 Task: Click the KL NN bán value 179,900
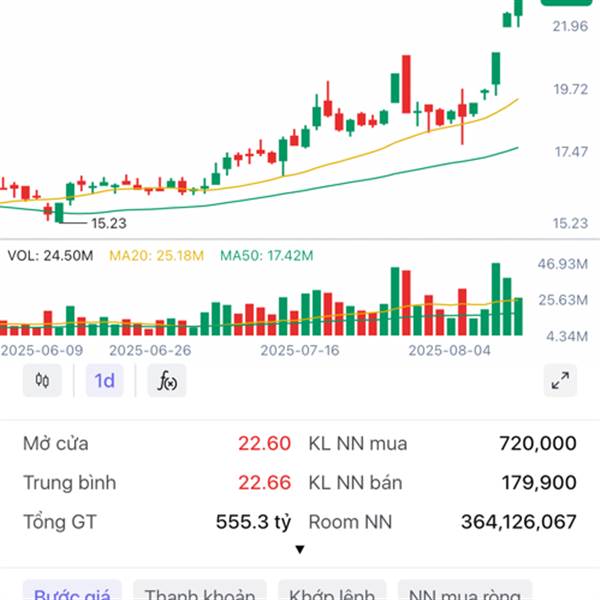pos(539,483)
